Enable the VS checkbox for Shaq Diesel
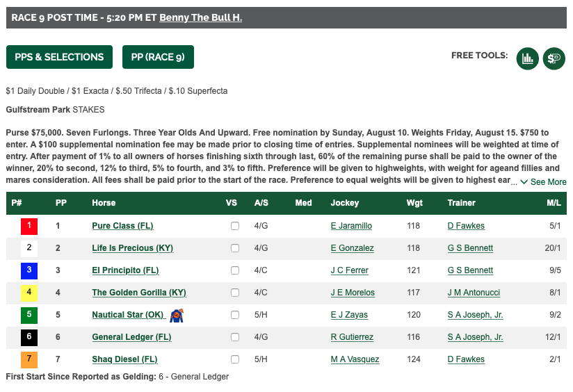 pos(235,359)
